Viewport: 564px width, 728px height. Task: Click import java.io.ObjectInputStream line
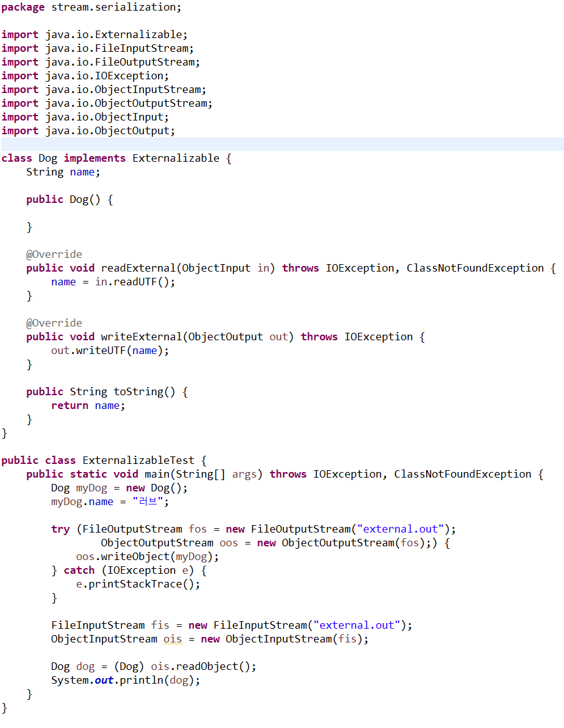click(x=104, y=90)
